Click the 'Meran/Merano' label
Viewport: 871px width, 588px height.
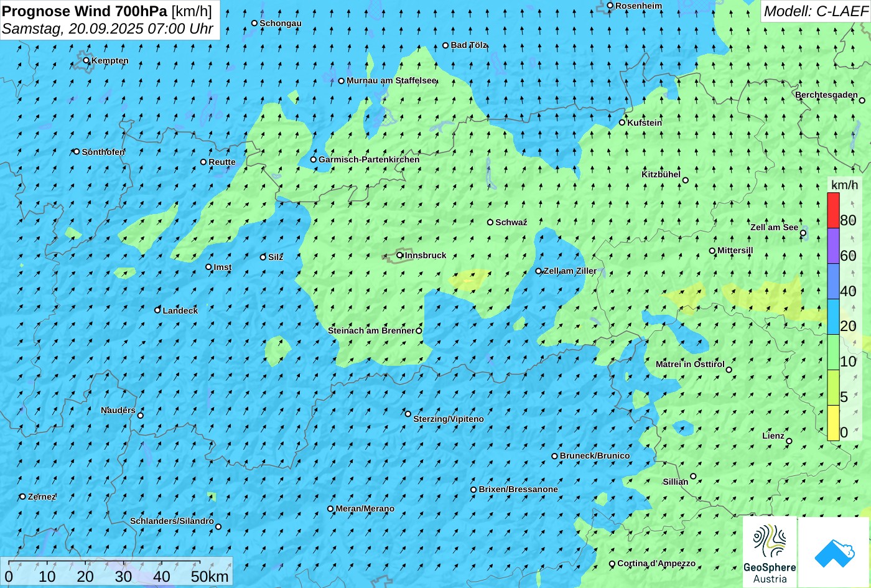click(x=365, y=508)
